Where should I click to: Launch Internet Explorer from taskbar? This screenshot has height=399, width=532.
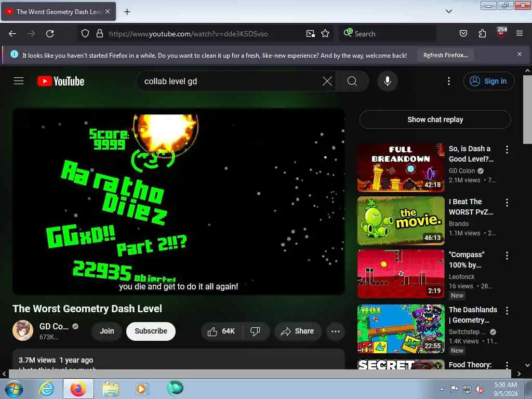46,389
